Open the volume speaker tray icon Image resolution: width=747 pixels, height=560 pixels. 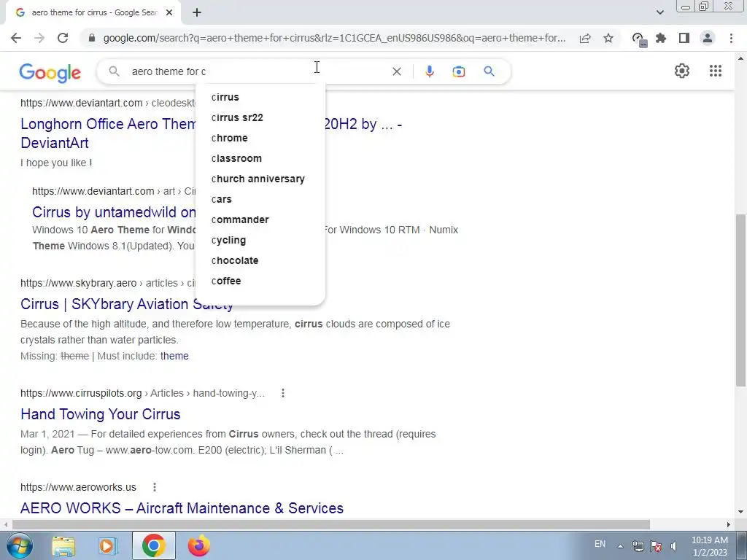coord(673,546)
